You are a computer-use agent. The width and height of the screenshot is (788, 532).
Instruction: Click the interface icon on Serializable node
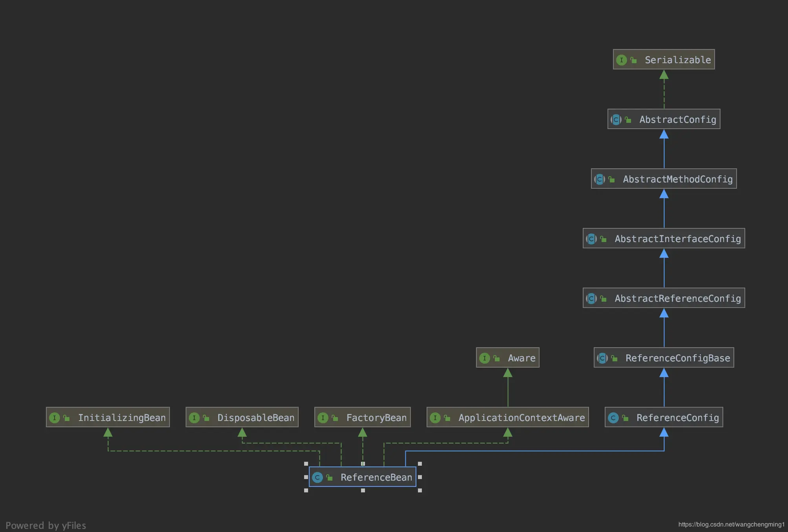tap(621, 60)
